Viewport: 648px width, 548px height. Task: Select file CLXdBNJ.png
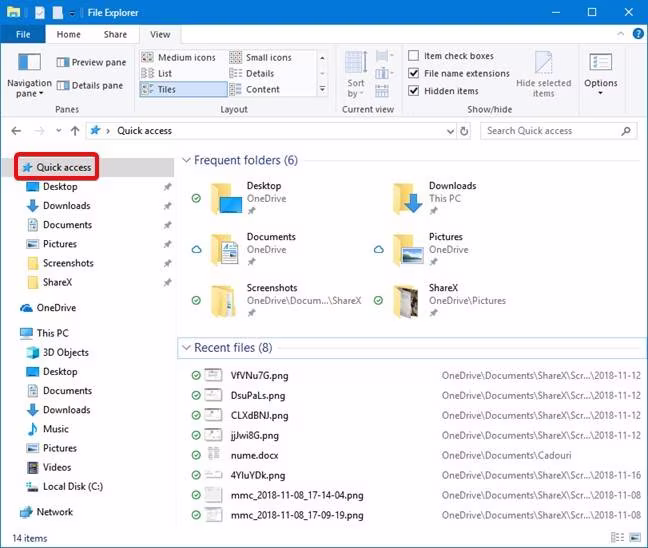coord(260,415)
